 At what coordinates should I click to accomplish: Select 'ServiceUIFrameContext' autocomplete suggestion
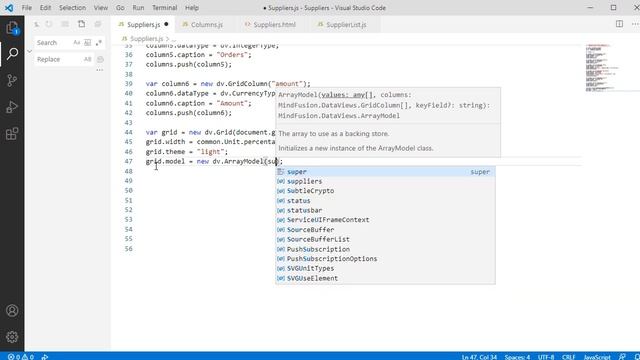point(385,220)
